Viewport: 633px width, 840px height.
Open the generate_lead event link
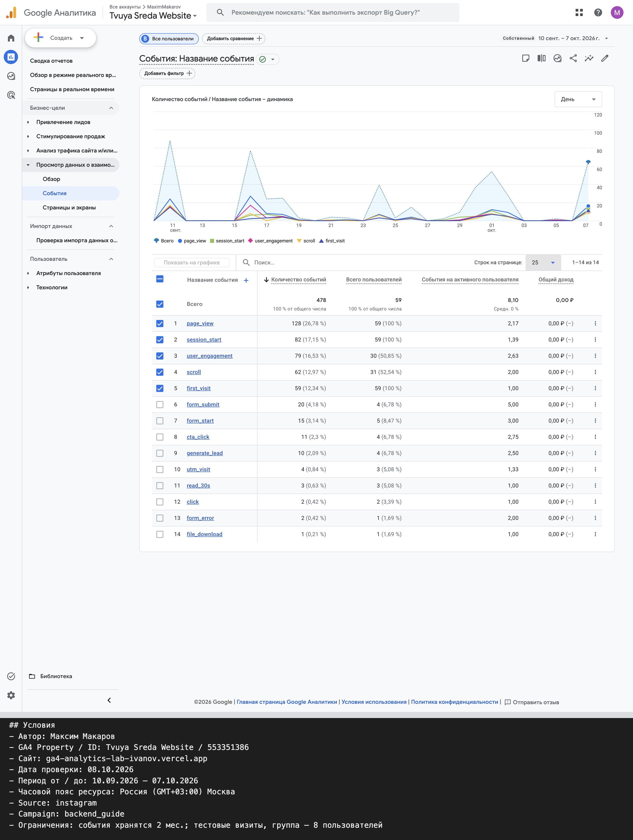204,453
